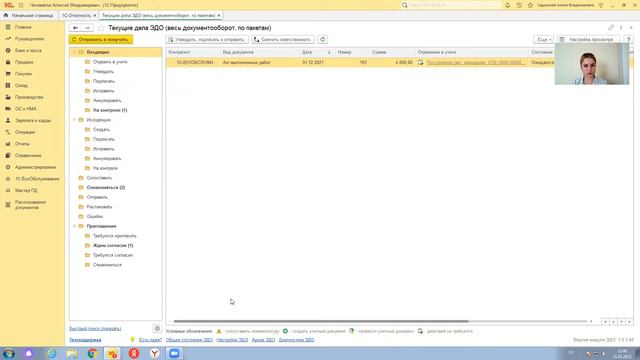Open the Справочники section

tap(28, 156)
